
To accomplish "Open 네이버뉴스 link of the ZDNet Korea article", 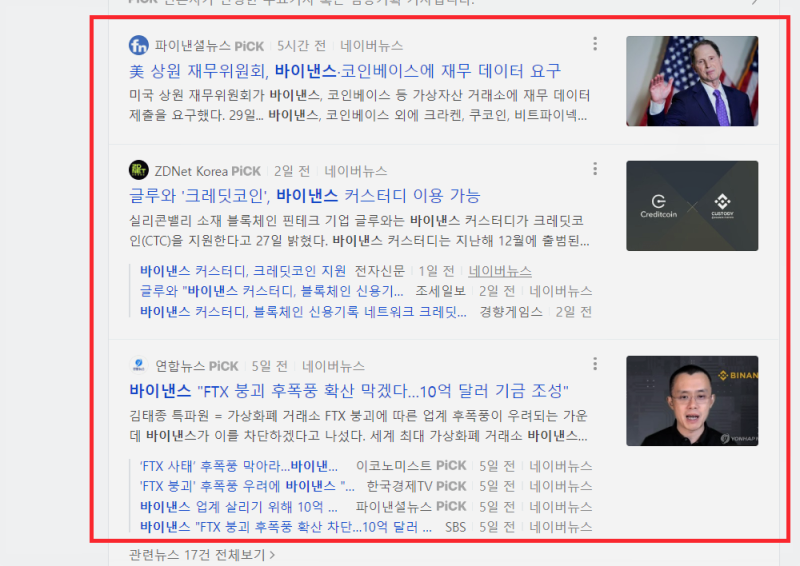I will pyautogui.click(x=356, y=171).
